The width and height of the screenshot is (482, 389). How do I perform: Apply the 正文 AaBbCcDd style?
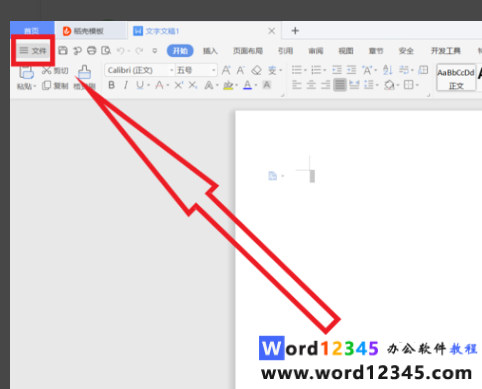[456, 78]
